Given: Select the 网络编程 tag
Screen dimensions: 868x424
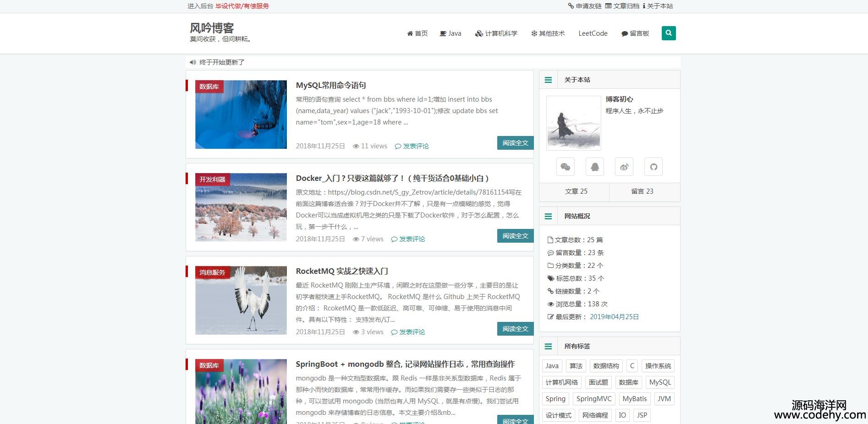Looking at the screenshot, I should (x=595, y=415).
